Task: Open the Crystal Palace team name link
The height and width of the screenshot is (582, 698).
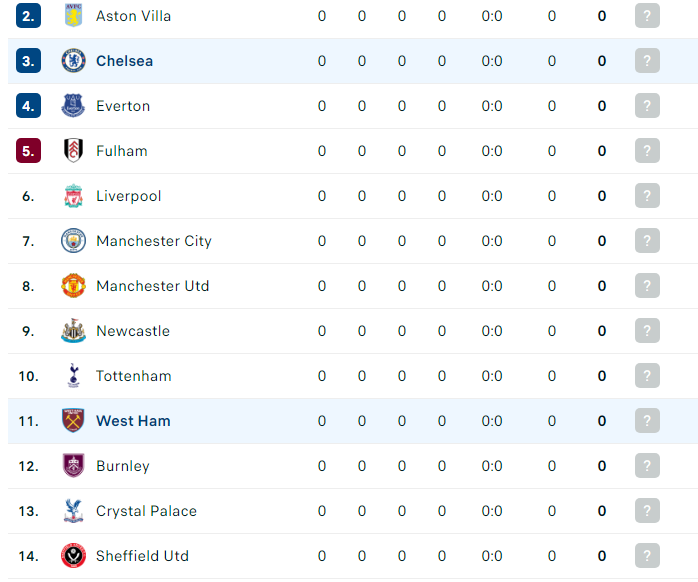Action: [x=146, y=511]
